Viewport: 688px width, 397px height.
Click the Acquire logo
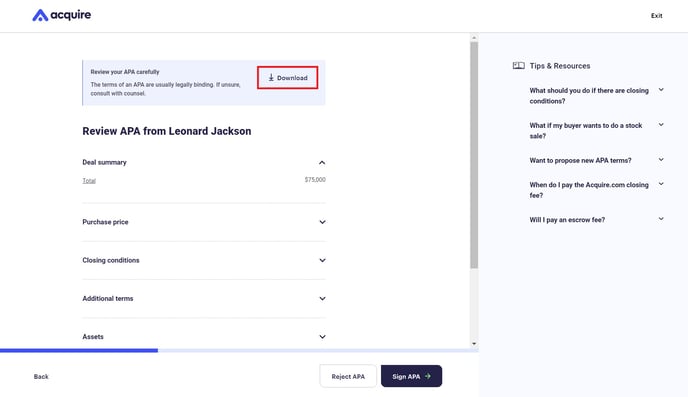coord(61,15)
